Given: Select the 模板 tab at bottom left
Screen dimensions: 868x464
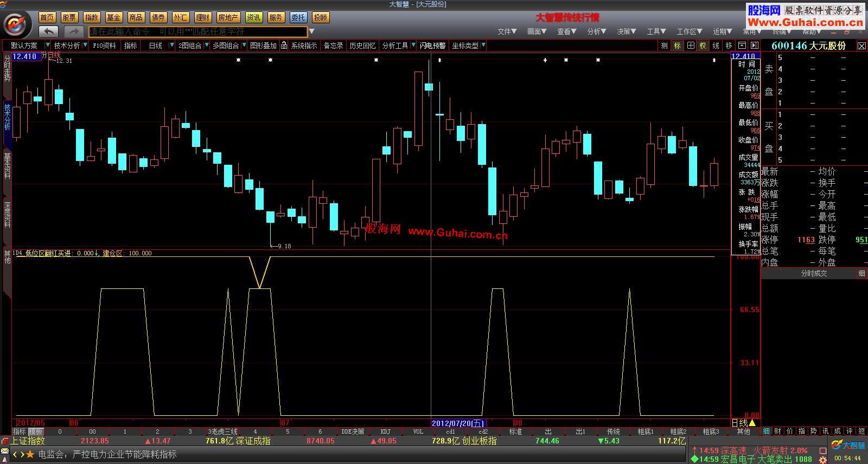Looking at the screenshot, I should [35, 431].
